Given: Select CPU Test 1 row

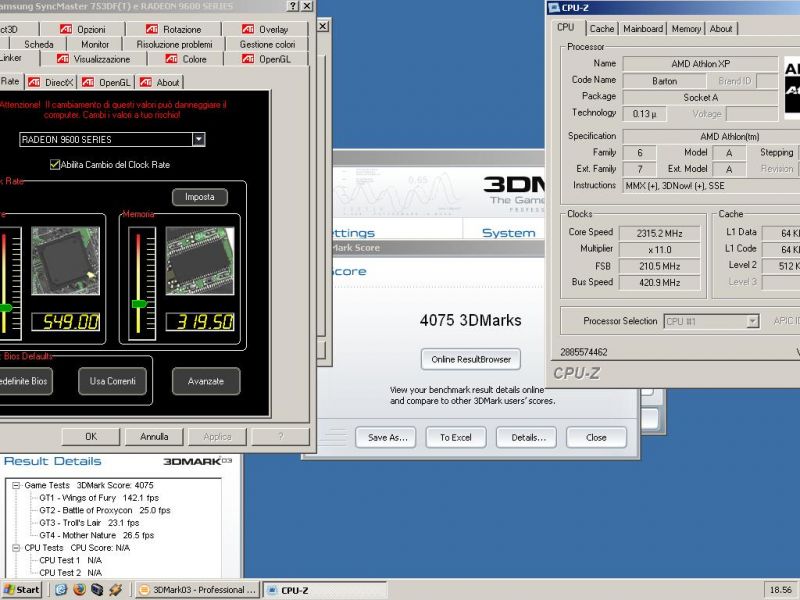Looking at the screenshot, I should coord(70,560).
